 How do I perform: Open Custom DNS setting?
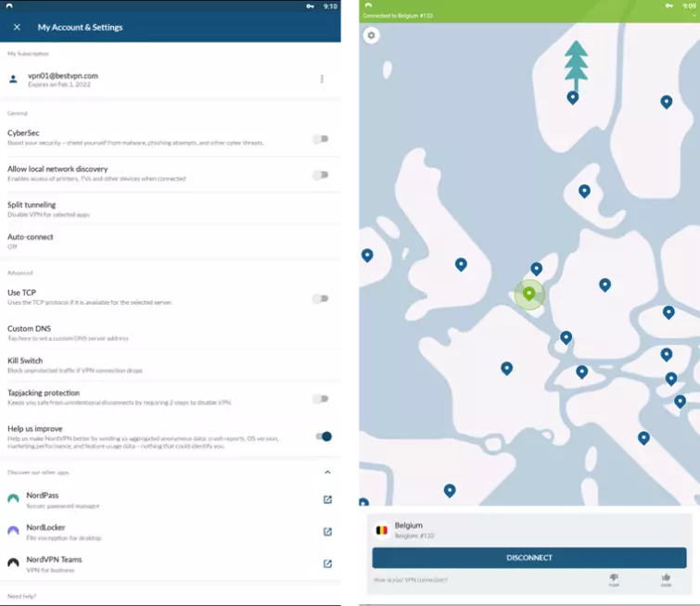pyautogui.click(x=171, y=333)
